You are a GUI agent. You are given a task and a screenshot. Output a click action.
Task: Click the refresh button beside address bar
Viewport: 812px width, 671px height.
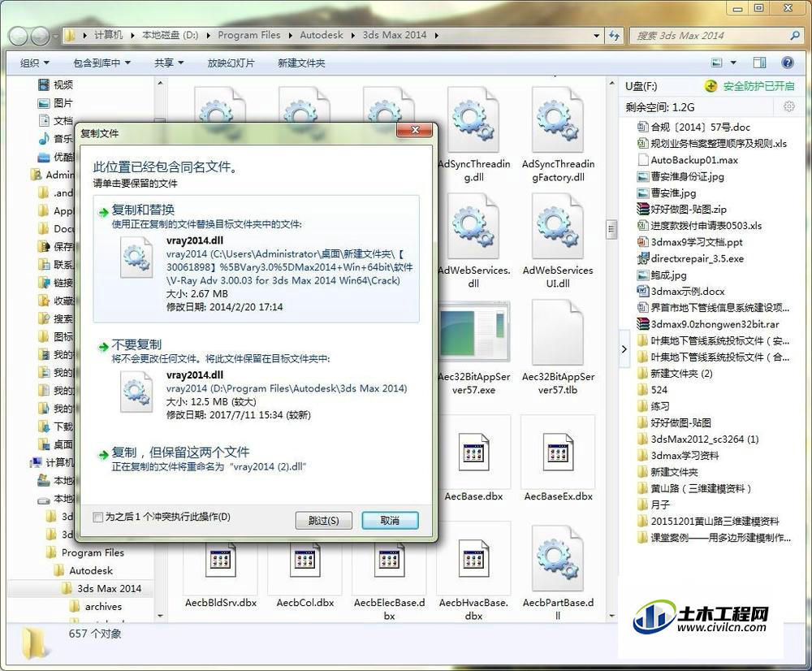614,36
